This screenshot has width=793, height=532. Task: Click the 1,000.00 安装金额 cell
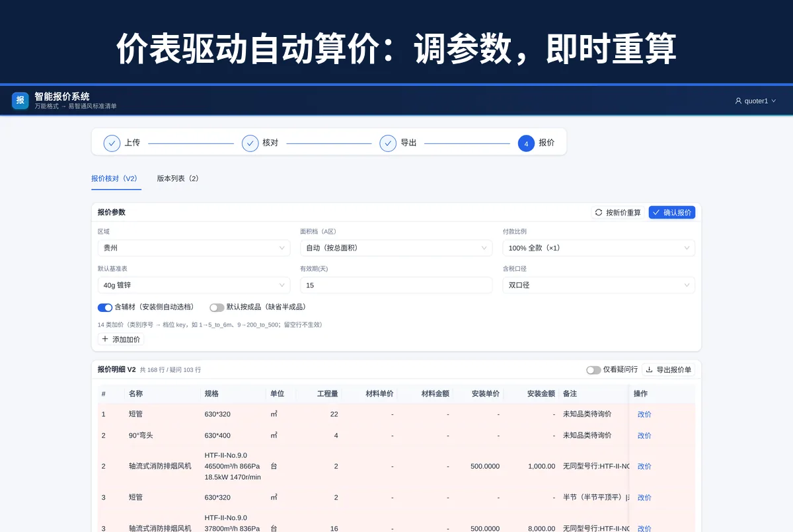(541, 467)
